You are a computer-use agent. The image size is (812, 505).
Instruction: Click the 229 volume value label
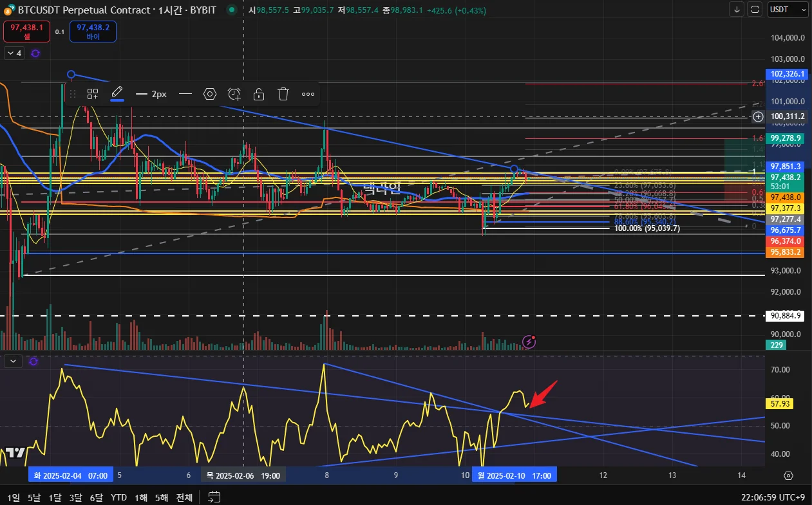click(775, 345)
